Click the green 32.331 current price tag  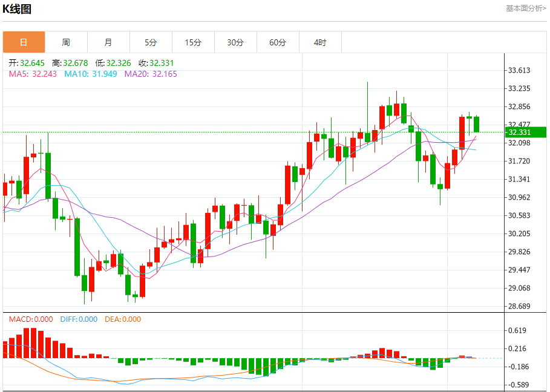tap(525, 132)
